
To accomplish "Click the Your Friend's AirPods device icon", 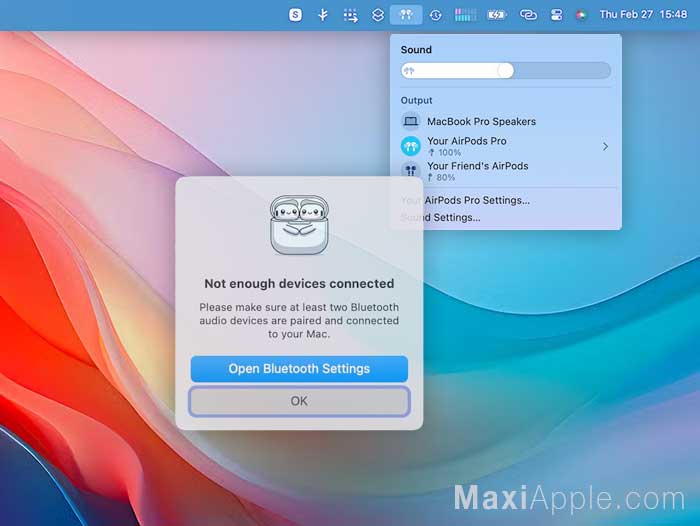I will (x=411, y=170).
